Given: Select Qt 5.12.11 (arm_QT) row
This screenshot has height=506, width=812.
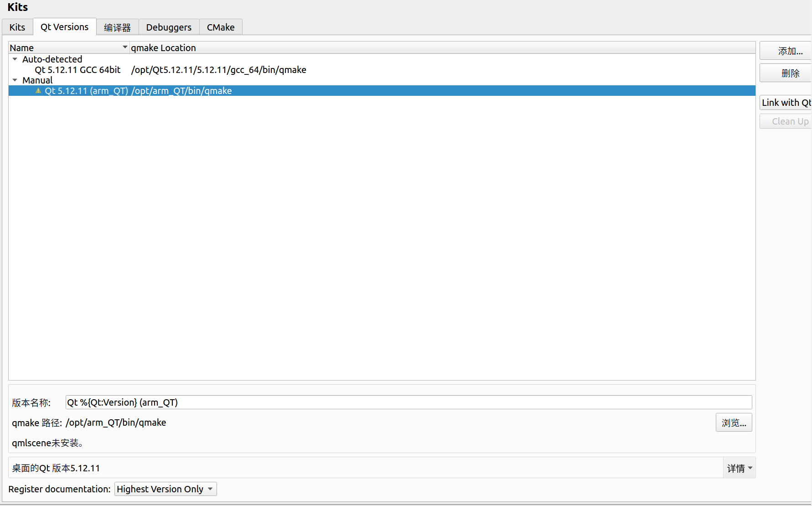Looking at the screenshot, I should (382, 91).
